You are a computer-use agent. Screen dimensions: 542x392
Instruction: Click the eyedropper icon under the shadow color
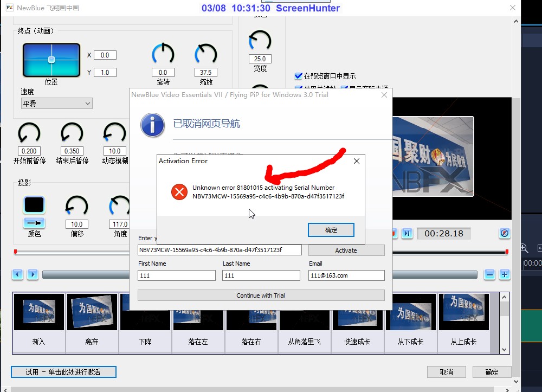point(34,223)
